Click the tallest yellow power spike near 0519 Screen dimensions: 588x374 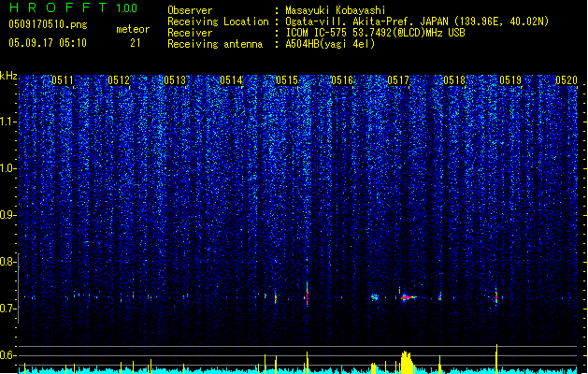497,359
